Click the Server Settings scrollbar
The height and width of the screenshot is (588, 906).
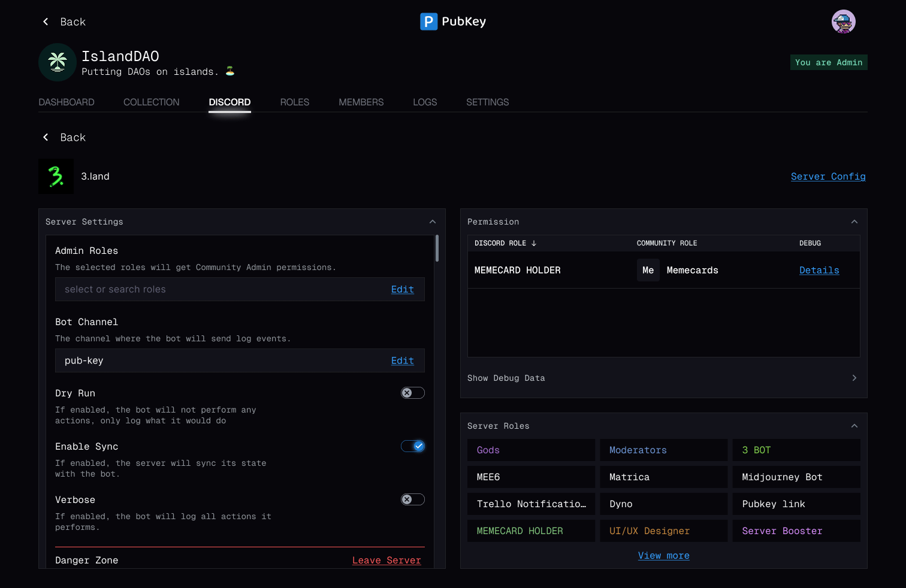437,248
